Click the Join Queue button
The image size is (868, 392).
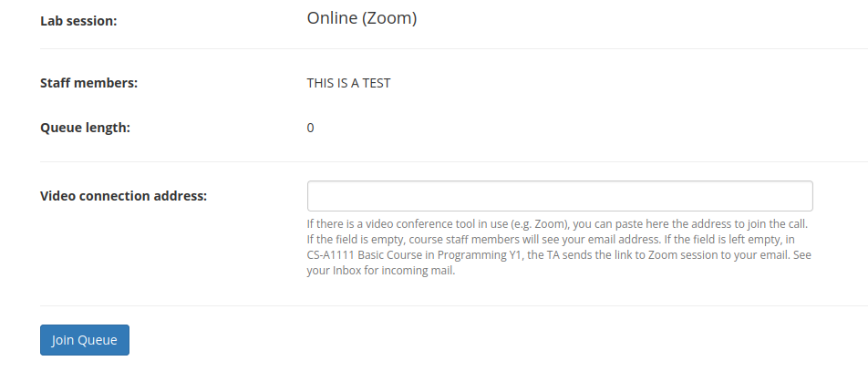point(85,340)
